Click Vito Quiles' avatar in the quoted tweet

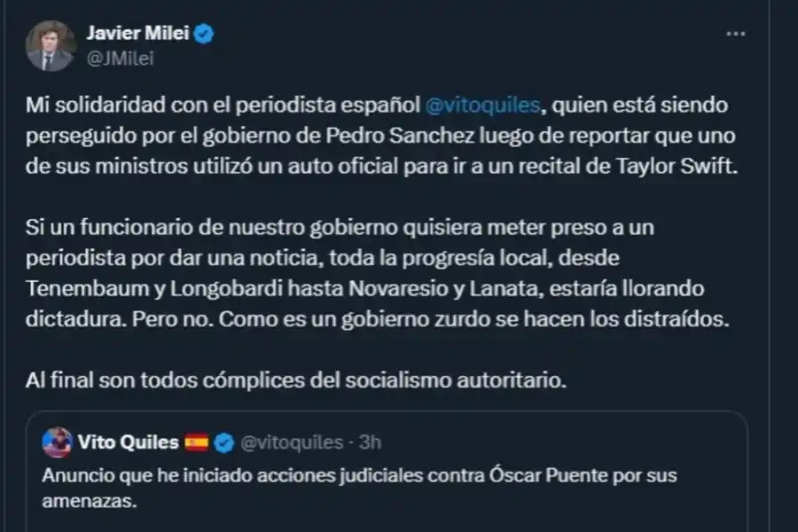57,442
